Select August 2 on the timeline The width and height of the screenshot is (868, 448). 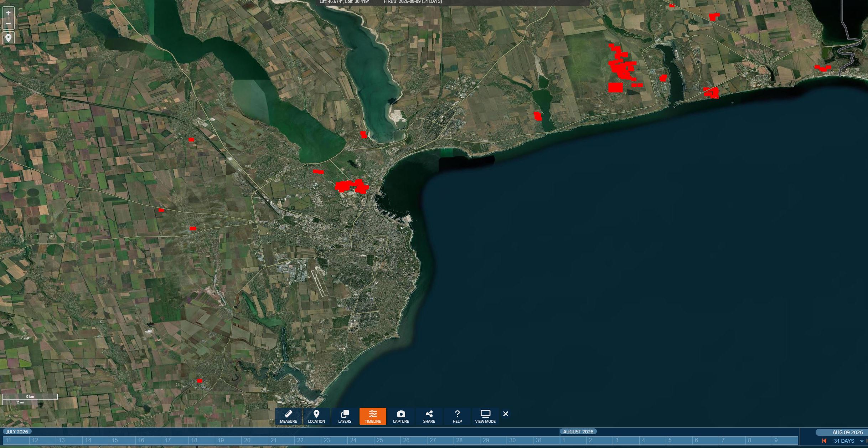[600, 441]
